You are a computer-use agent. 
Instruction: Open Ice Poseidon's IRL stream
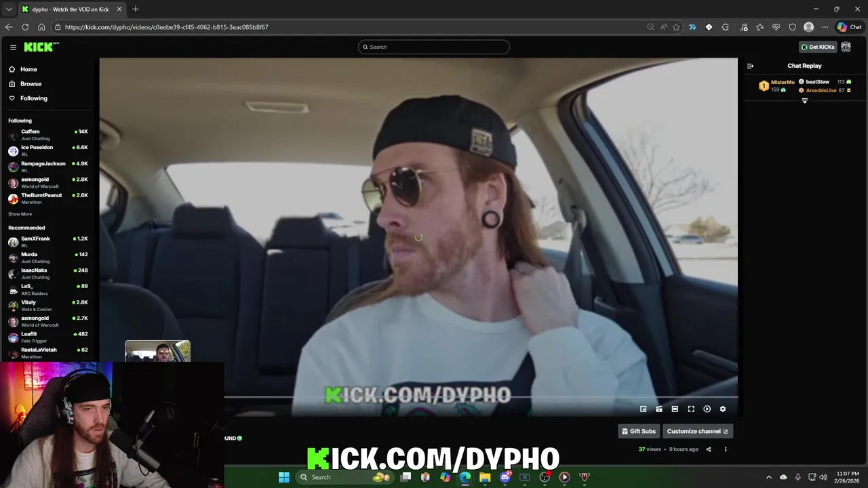(47, 150)
